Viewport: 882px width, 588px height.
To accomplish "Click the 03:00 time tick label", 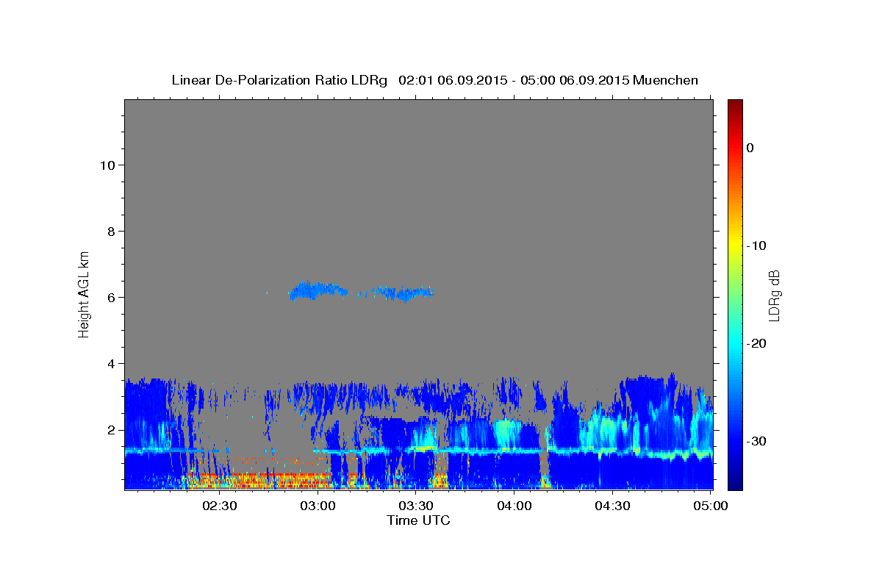I will pyautogui.click(x=318, y=506).
